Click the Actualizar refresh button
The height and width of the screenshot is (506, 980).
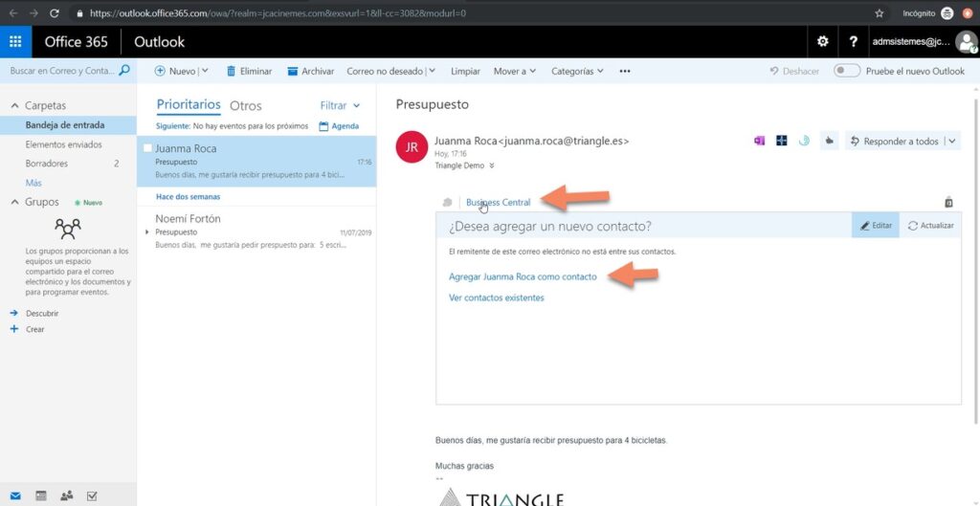(930, 226)
